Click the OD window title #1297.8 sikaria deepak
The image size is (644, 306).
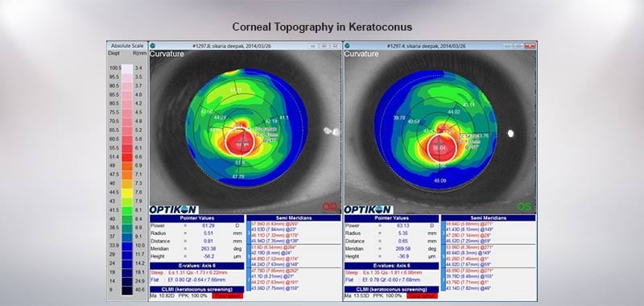(x=232, y=46)
